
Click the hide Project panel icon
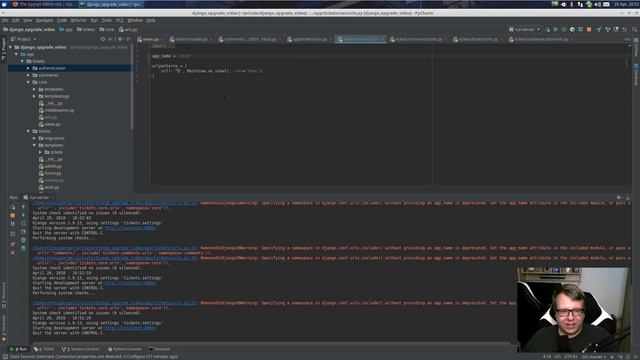[129, 39]
